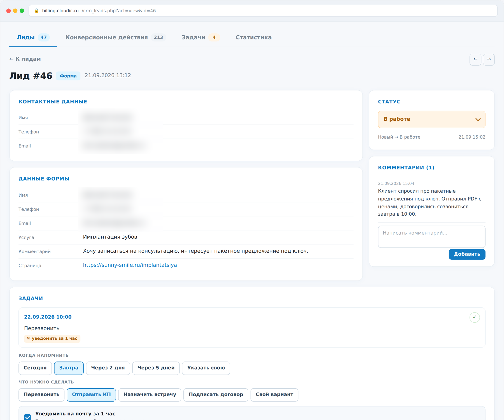Select the Отправить КП action
504x420 pixels.
[x=91, y=395]
